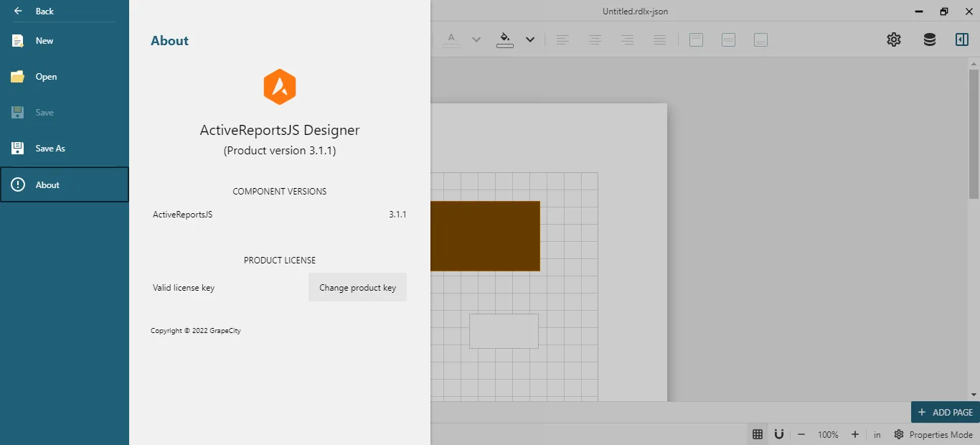Screen dimensions: 980x445
Task: Choose Open in the file menu
Action: pyautogui.click(x=65, y=77)
